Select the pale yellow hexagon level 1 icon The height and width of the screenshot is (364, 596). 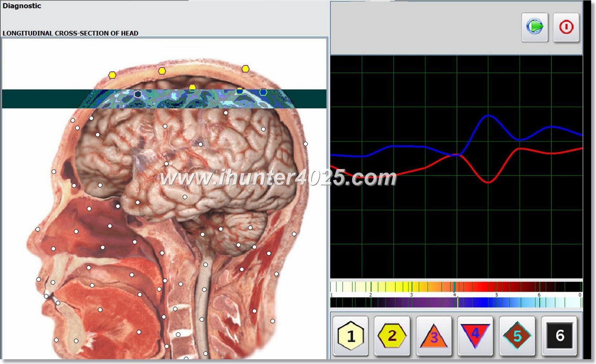pos(350,336)
